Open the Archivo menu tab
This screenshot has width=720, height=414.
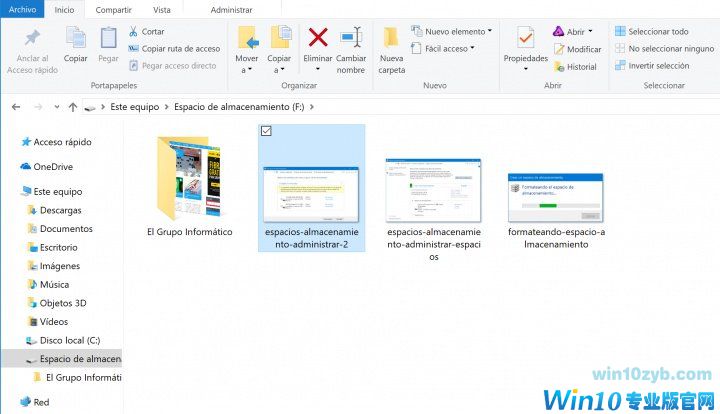point(22,9)
